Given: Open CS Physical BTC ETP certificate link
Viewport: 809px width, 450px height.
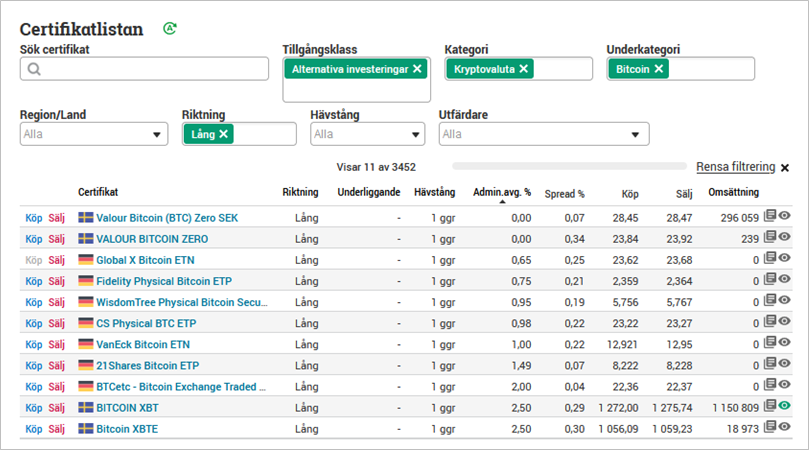Looking at the screenshot, I should pos(146,323).
